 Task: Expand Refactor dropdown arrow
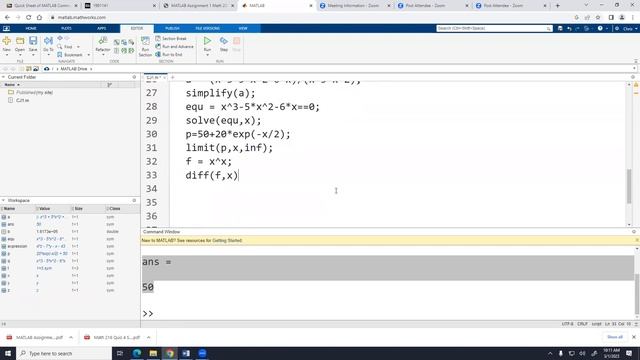tap(102, 55)
